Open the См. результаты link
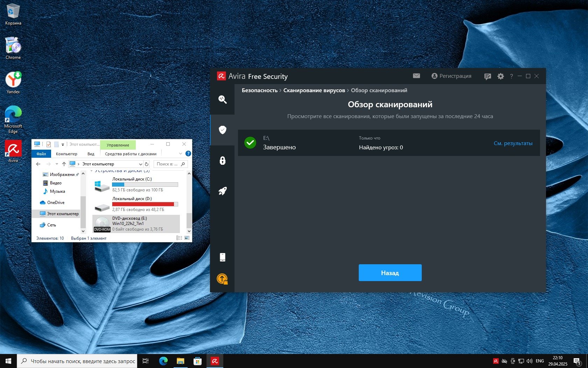Viewport: 588px width, 368px height. pyautogui.click(x=513, y=143)
